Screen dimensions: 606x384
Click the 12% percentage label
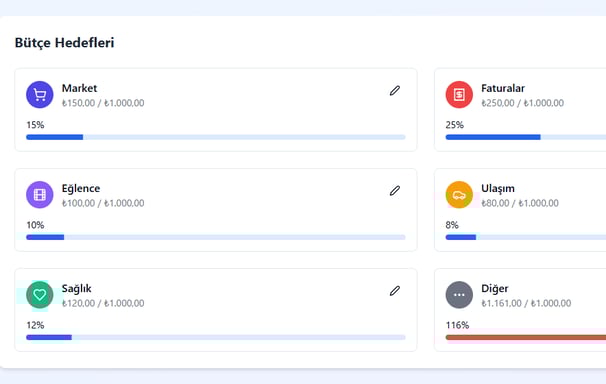pyautogui.click(x=35, y=325)
